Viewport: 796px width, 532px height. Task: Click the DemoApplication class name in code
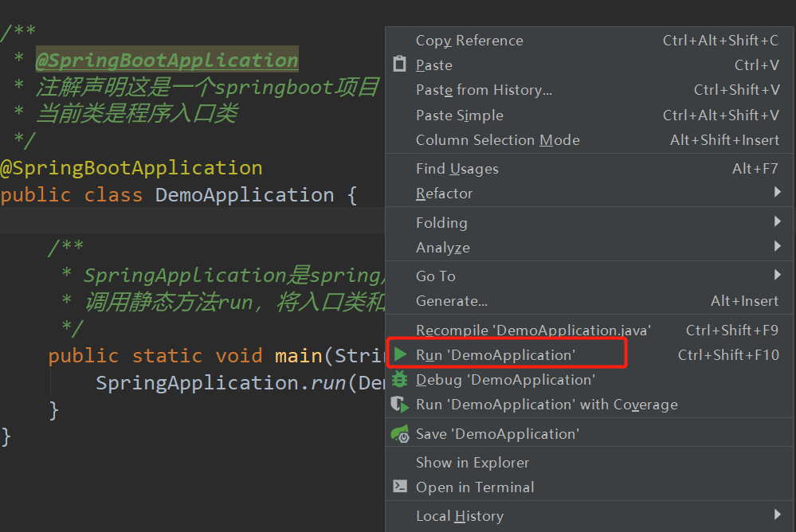[244, 195]
